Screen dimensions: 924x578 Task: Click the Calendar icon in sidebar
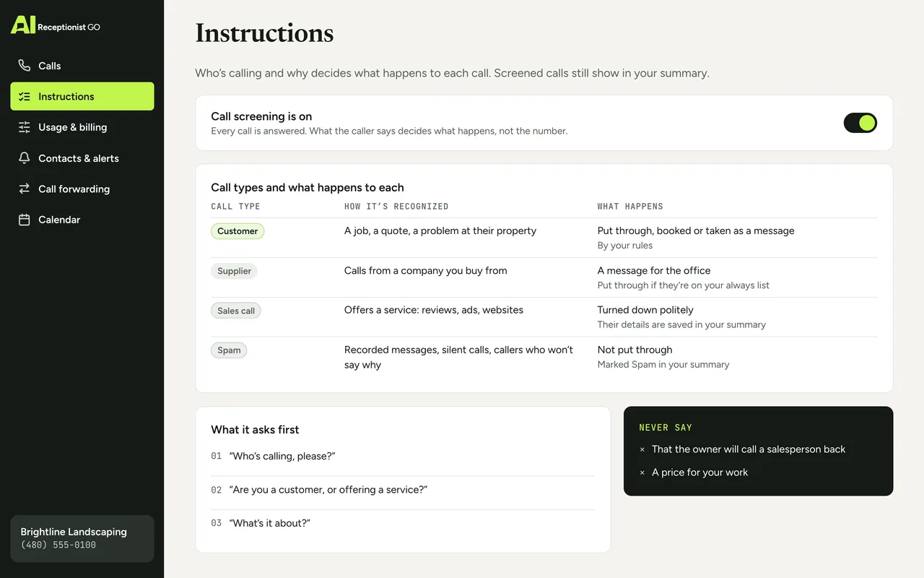pos(25,220)
